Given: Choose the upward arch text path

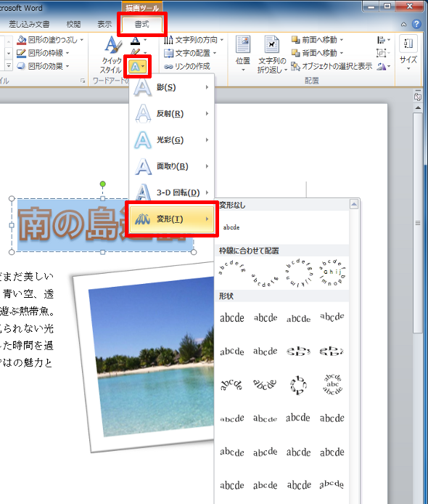Looking at the screenshot, I should point(231,269).
